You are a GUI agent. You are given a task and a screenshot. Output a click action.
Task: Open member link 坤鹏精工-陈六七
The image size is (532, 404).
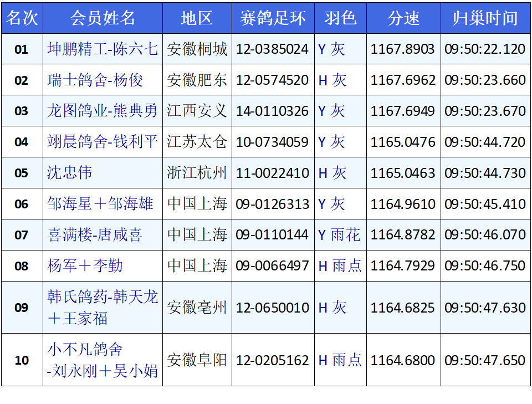(x=103, y=49)
